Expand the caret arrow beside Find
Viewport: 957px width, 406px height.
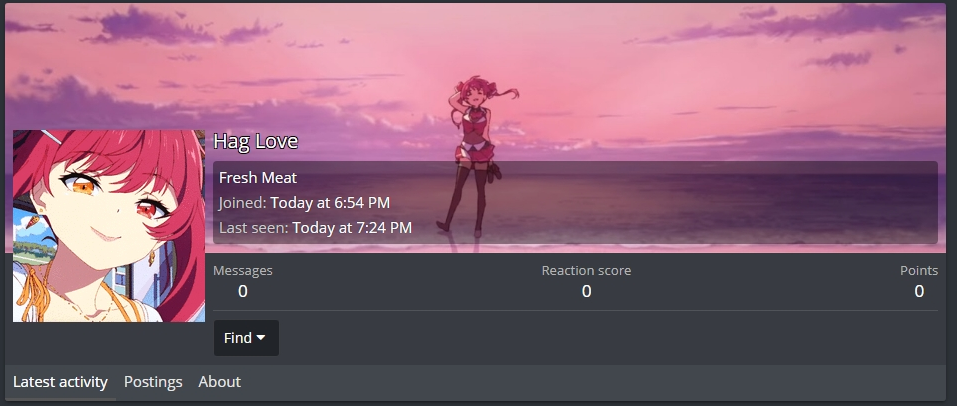261,338
